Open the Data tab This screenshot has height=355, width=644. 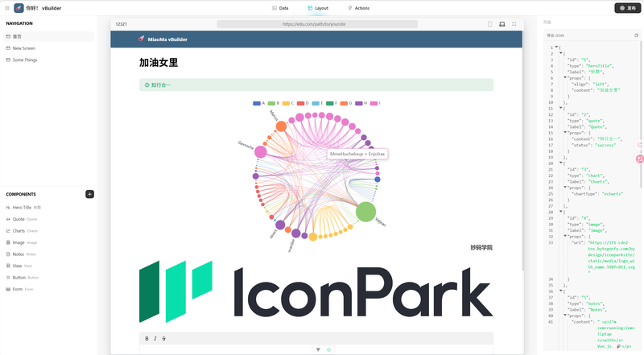pyautogui.click(x=280, y=8)
